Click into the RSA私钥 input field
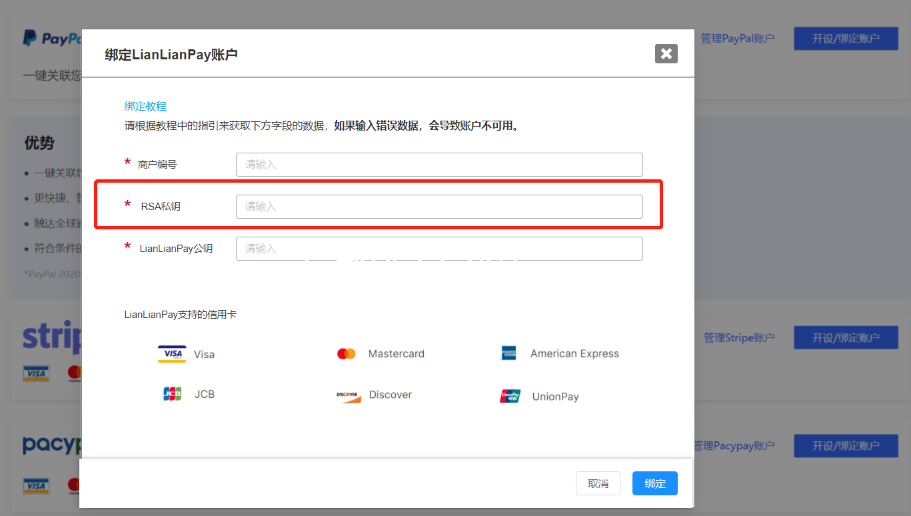This screenshot has height=516, width=911. pyautogui.click(x=439, y=206)
